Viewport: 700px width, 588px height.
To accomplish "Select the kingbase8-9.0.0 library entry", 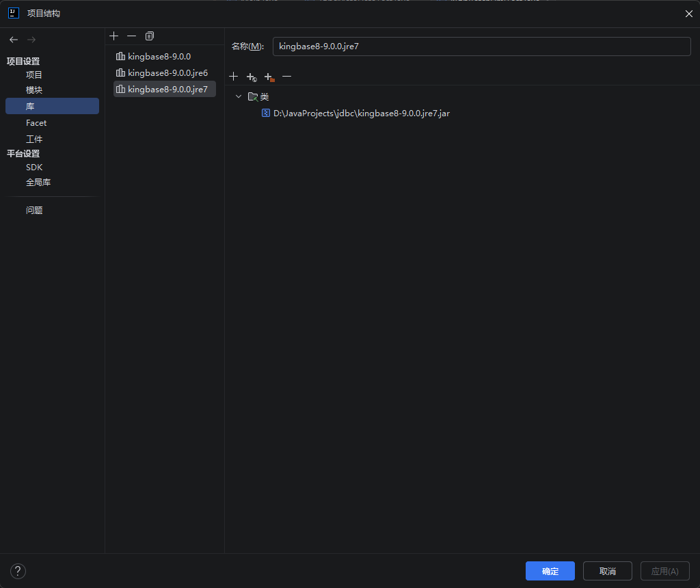I will (164, 56).
